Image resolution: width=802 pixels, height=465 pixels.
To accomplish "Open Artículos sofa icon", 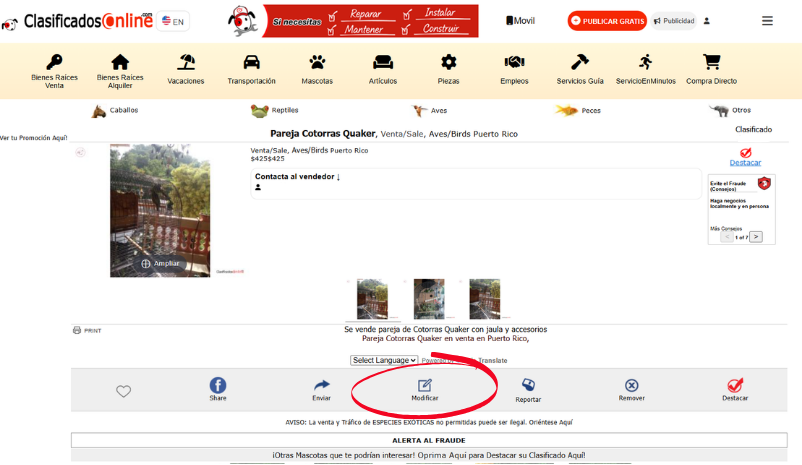I will coord(383,62).
